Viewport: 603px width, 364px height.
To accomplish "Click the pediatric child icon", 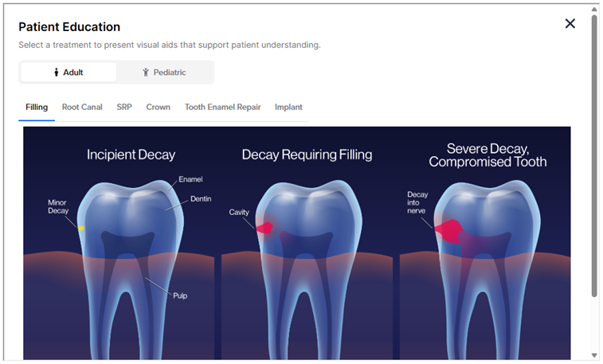I will [146, 72].
